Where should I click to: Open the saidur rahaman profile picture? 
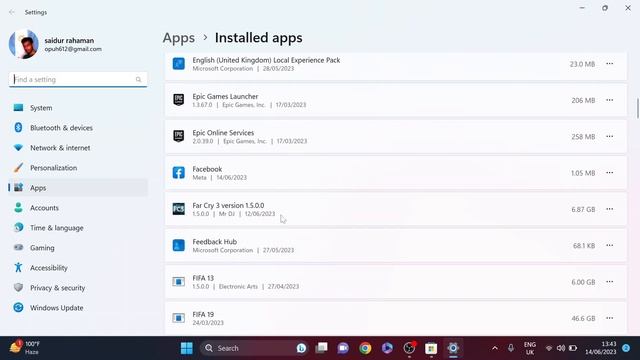pyautogui.click(x=24, y=44)
